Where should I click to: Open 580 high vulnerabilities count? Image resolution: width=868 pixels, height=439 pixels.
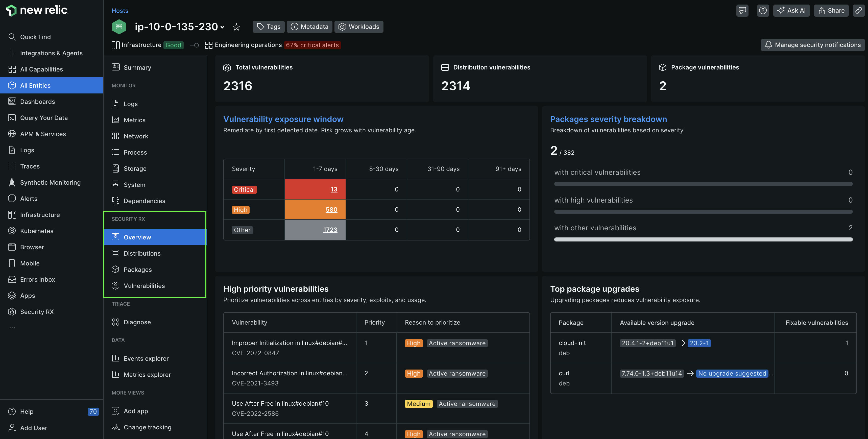click(331, 210)
